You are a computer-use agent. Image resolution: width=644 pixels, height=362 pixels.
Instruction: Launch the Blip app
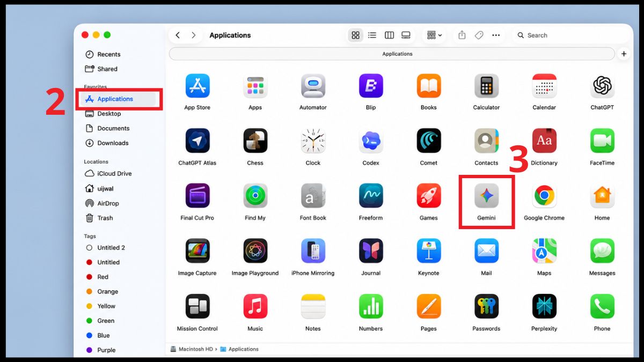click(x=371, y=86)
